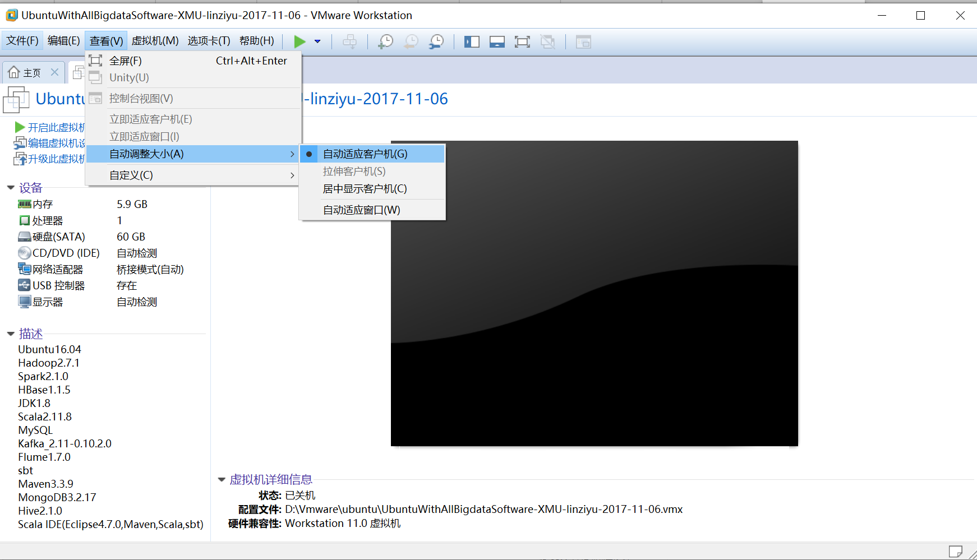Click 编辑虚拟机设置 link
The height and width of the screenshot is (560, 977).
56,144
